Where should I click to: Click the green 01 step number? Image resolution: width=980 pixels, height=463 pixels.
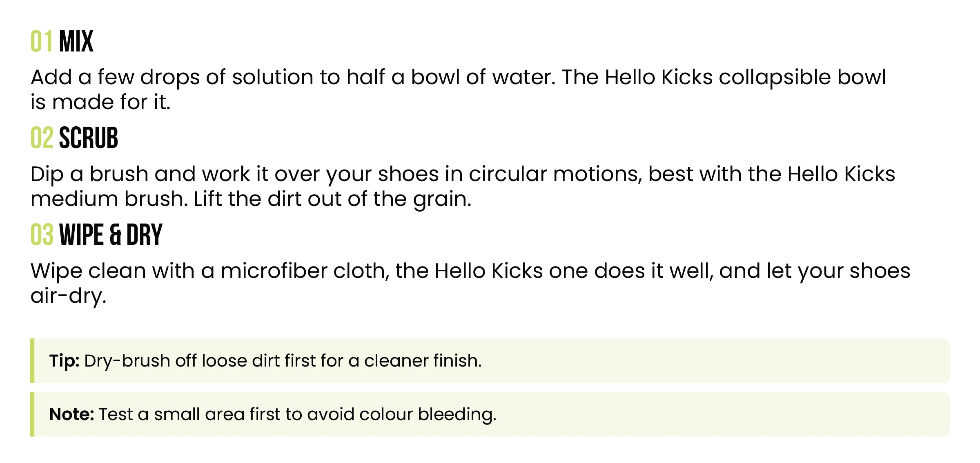pyautogui.click(x=42, y=41)
